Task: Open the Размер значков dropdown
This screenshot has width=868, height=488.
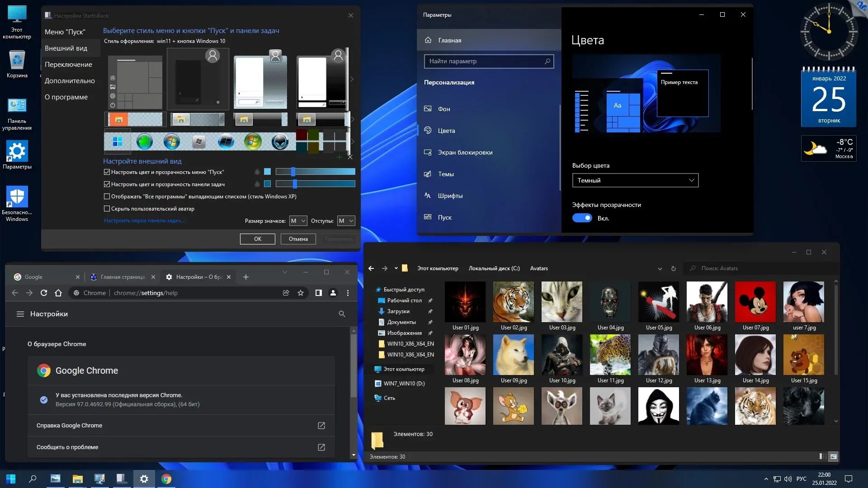Action: point(298,221)
